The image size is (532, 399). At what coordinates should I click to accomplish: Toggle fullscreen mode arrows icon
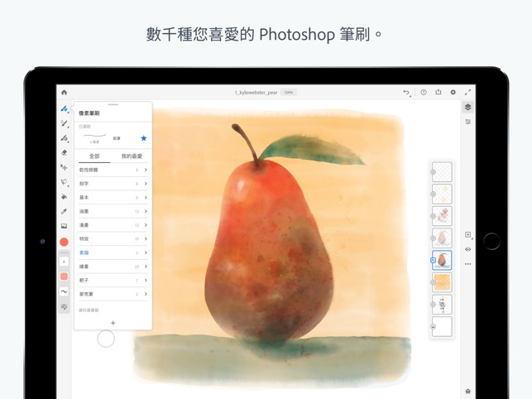click(467, 92)
